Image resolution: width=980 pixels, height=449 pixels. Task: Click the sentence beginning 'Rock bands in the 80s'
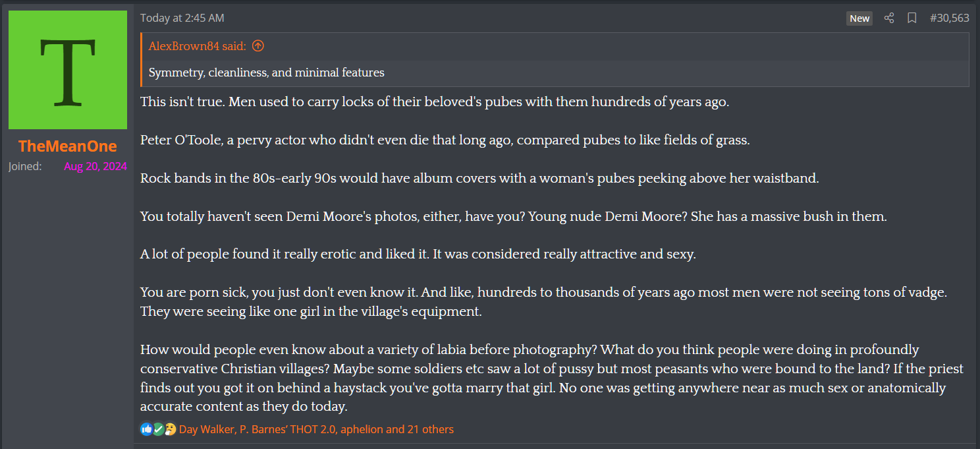coord(479,179)
